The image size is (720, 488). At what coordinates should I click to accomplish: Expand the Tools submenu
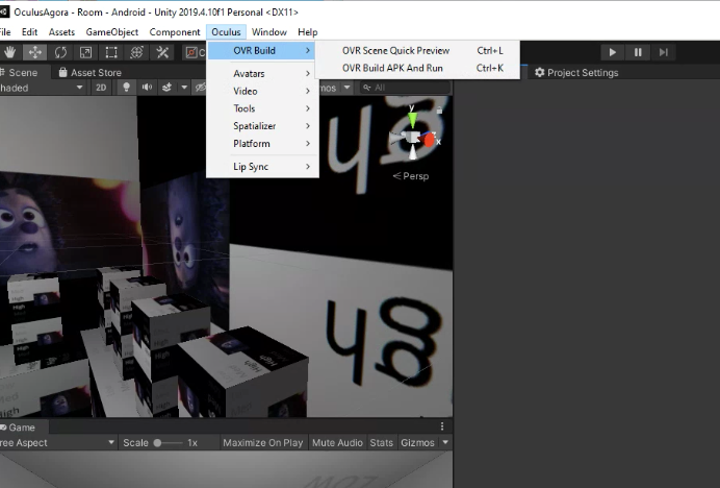pos(262,108)
